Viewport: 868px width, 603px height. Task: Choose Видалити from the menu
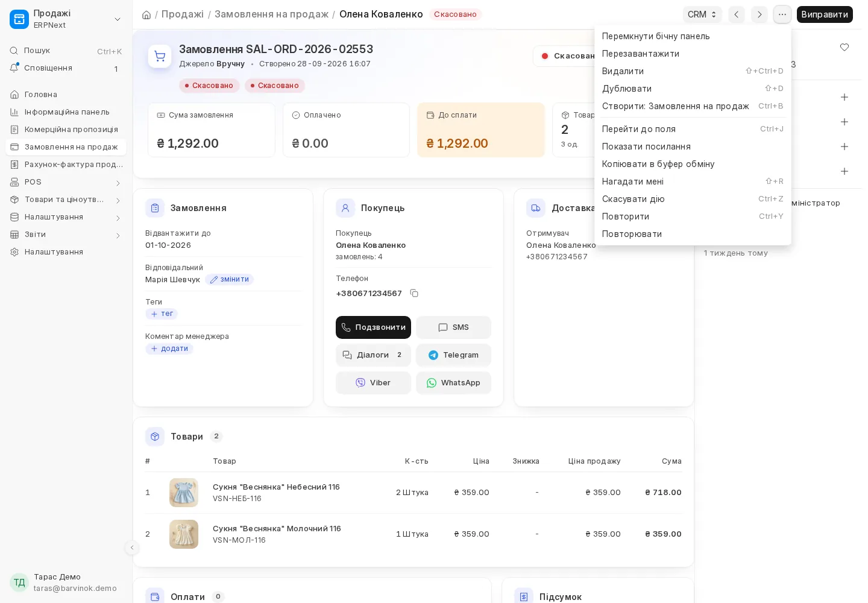693,71
